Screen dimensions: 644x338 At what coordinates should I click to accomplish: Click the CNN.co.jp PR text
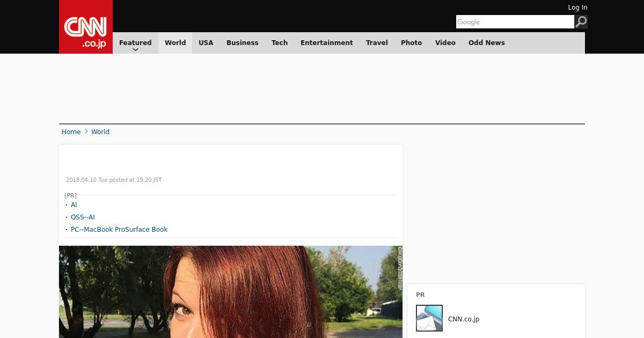pos(464,319)
